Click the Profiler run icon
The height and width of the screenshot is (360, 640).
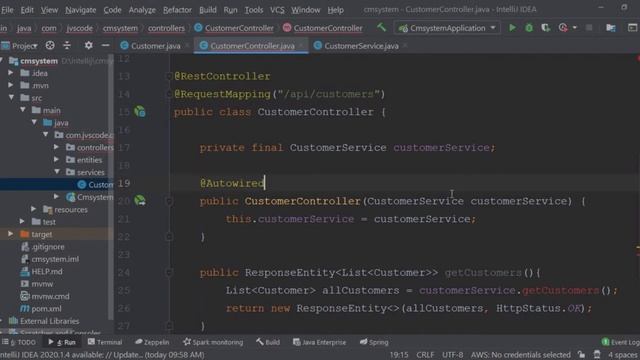pyautogui.click(x=563, y=28)
